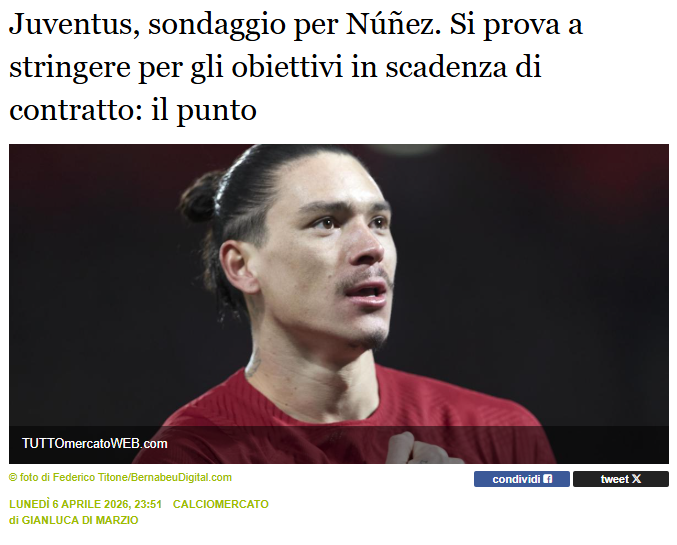Click the X logo in tweet button
The width and height of the screenshot is (677, 545).
pyautogui.click(x=636, y=479)
